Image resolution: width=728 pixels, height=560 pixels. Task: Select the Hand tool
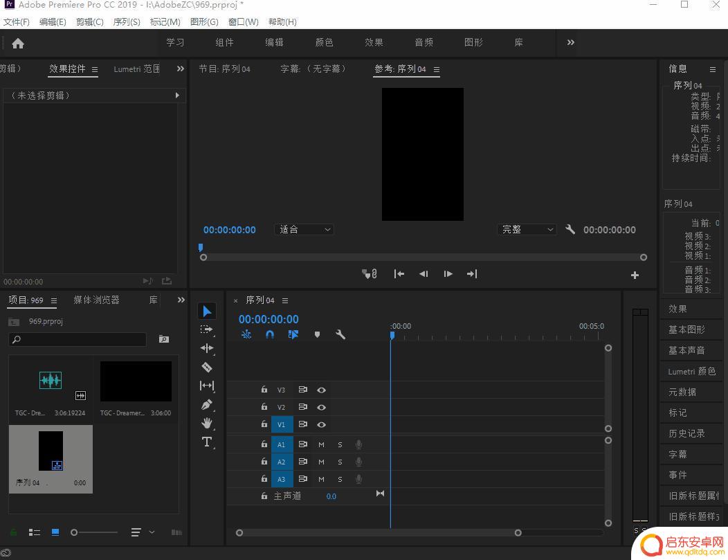pos(207,423)
